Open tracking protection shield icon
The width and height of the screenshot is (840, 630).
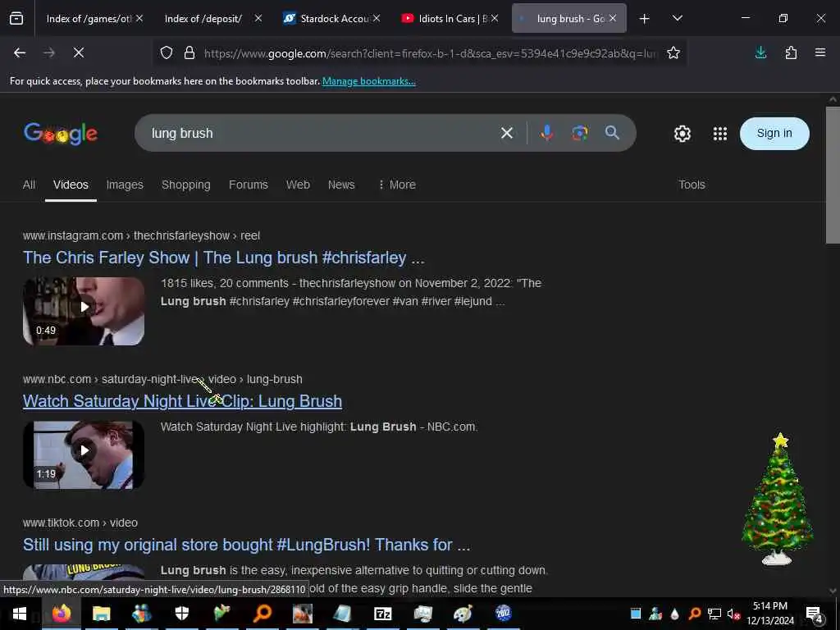coord(167,52)
